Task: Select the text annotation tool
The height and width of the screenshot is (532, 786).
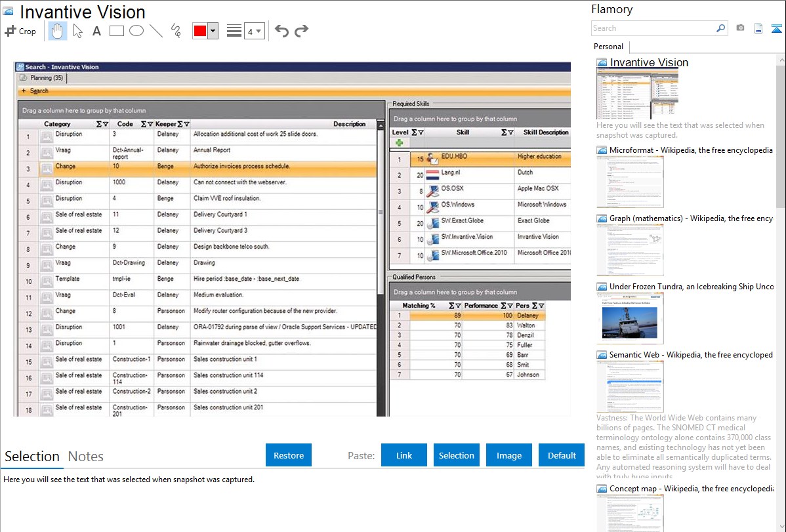Action: click(x=96, y=31)
